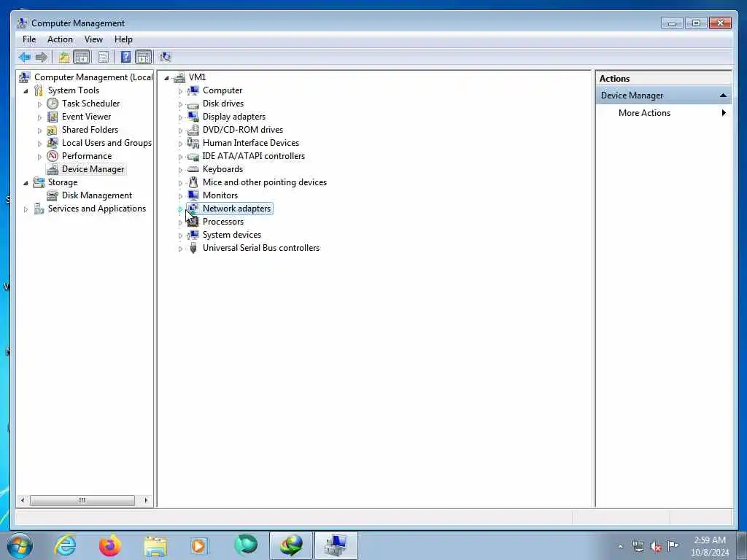Open the Windows Start menu
The height and width of the screenshot is (560, 747).
pos(20,545)
